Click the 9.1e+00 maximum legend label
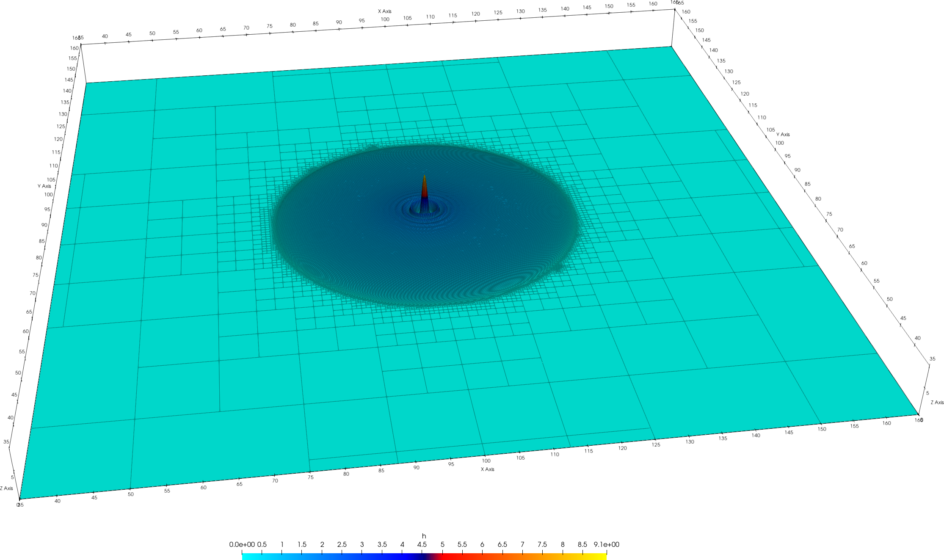944x560 pixels. 606,544
